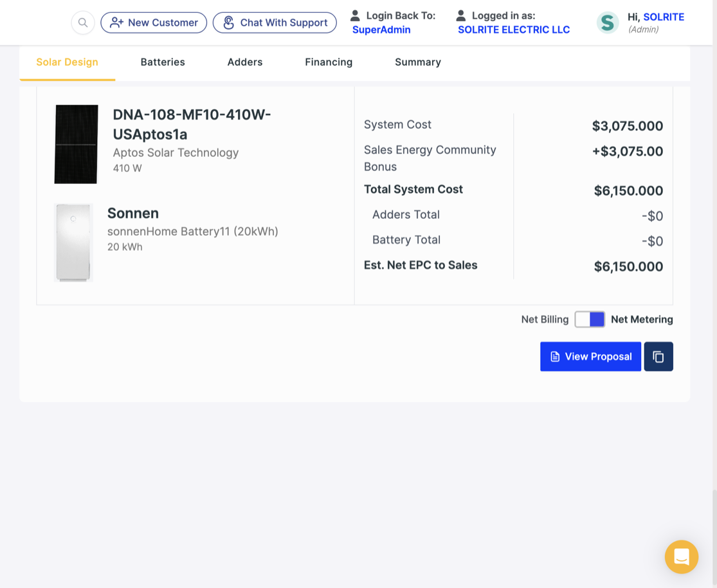
Task: Click the View Proposal button
Action: (x=590, y=356)
